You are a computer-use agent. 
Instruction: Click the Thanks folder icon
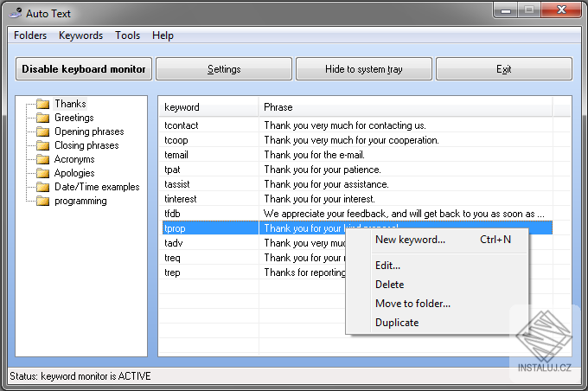coord(43,104)
